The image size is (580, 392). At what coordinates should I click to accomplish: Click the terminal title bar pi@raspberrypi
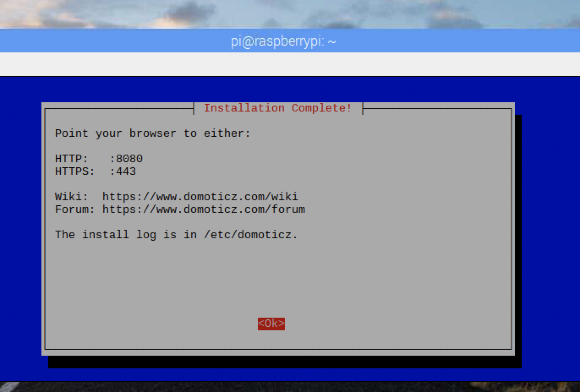click(x=283, y=41)
